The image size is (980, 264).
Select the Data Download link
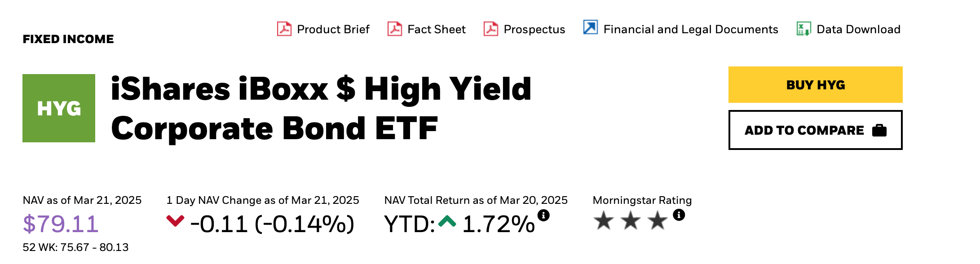pos(858,29)
